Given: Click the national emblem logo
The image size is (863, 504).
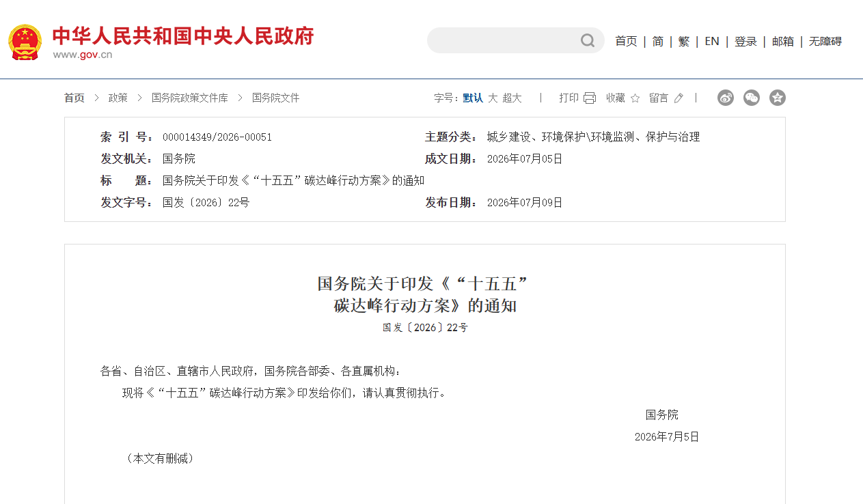Looking at the screenshot, I should click(25, 42).
